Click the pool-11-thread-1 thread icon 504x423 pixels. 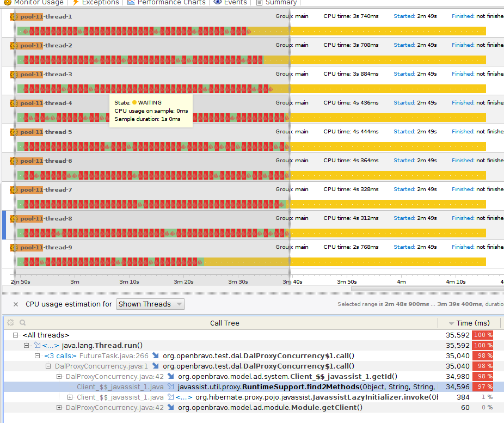pos(14,17)
